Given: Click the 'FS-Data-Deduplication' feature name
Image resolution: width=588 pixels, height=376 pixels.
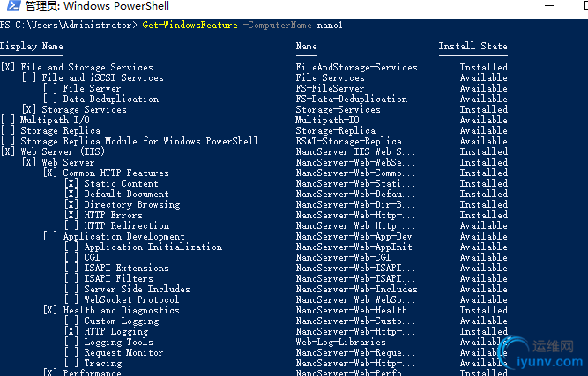Looking at the screenshot, I should [352, 99].
